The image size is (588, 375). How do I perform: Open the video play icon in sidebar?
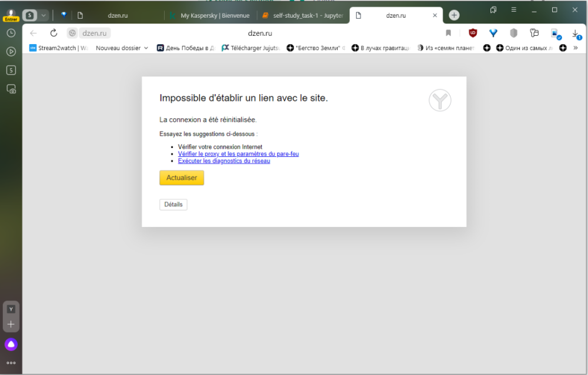click(11, 51)
